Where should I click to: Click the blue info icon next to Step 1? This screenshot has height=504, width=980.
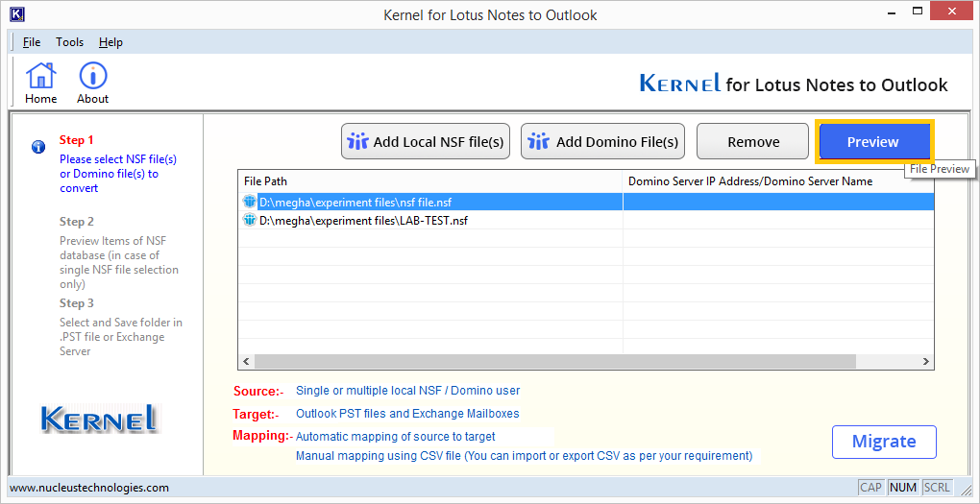pyautogui.click(x=38, y=147)
